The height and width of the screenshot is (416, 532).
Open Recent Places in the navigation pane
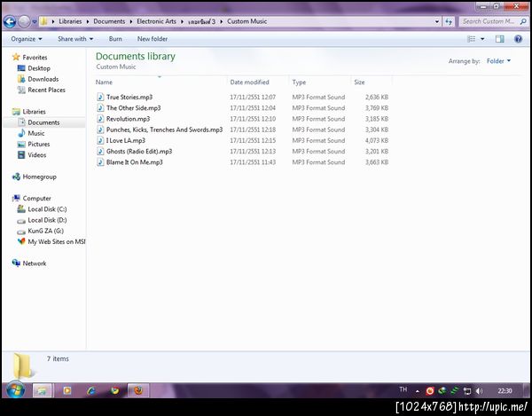(x=46, y=90)
